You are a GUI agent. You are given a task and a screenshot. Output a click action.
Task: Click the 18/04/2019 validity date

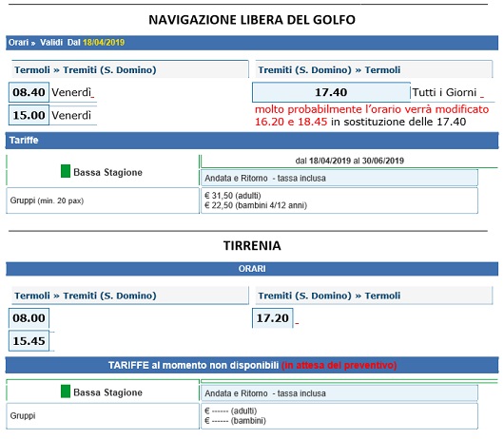104,43
